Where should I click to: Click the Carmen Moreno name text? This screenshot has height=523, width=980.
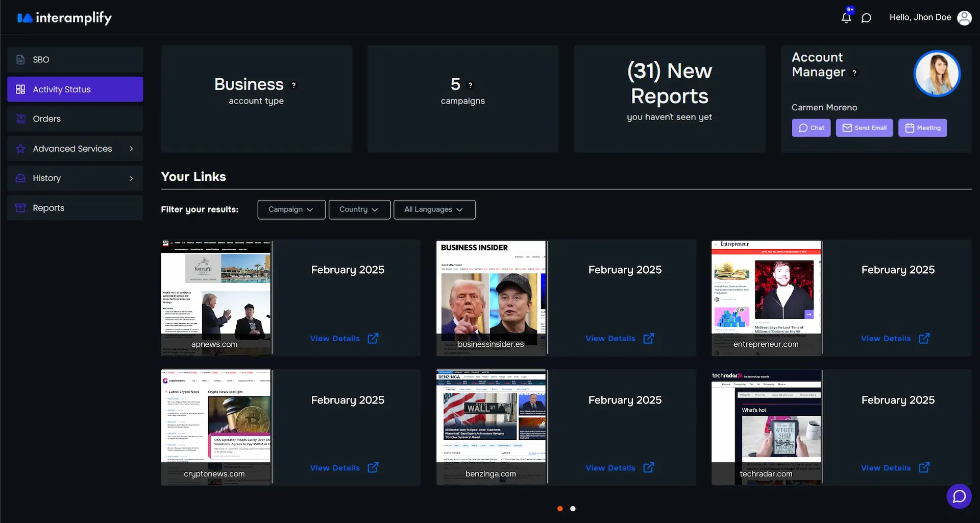point(824,108)
